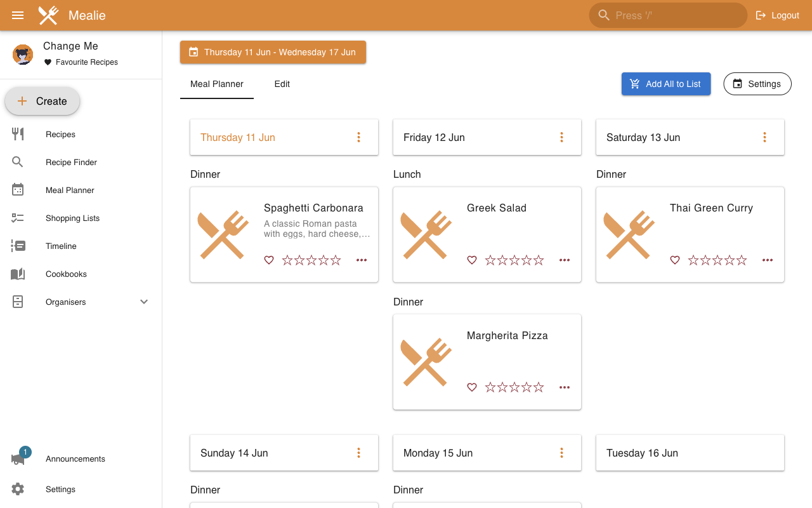
Task: Toggle the hamburger navigation menu
Action: coord(18,15)
